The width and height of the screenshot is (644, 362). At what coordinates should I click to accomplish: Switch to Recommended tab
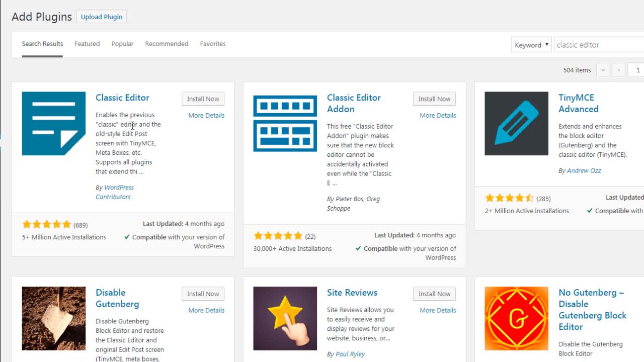pos(167,44)
